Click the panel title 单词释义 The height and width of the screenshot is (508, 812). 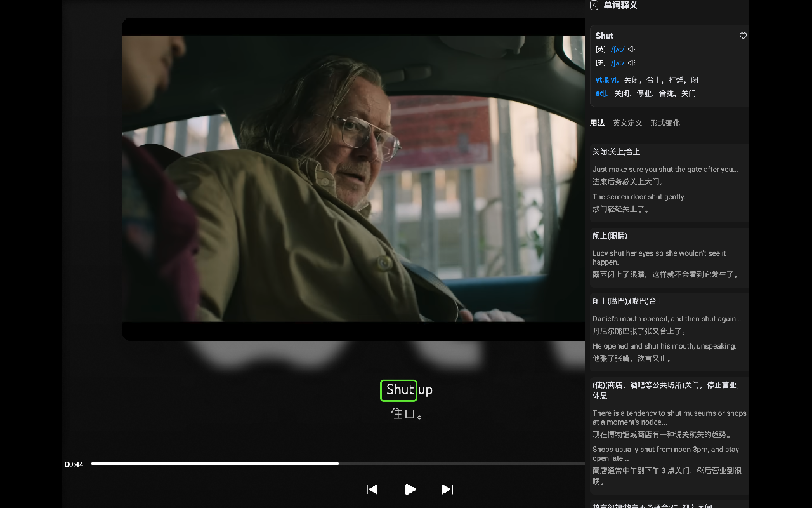[620, 5]
